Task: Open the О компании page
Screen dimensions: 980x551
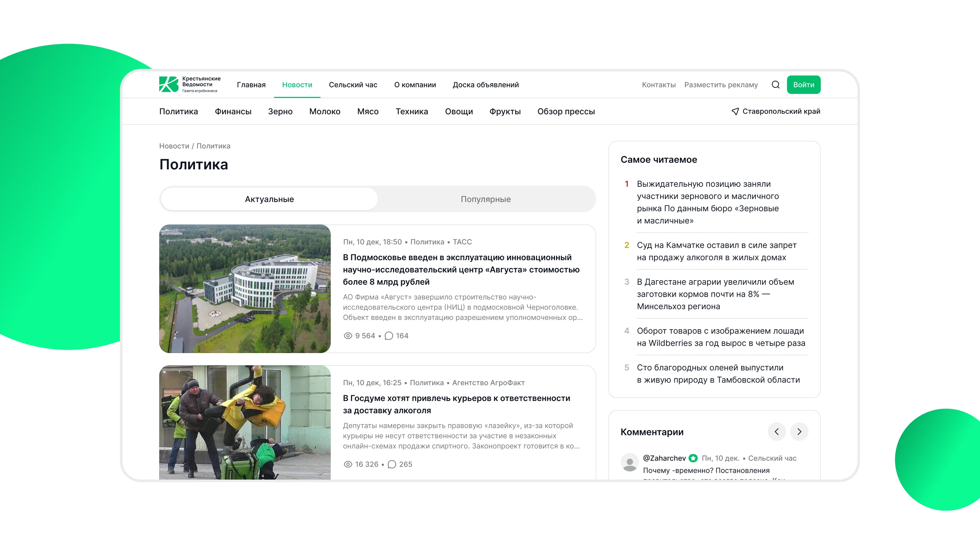Action: point(415,85)
